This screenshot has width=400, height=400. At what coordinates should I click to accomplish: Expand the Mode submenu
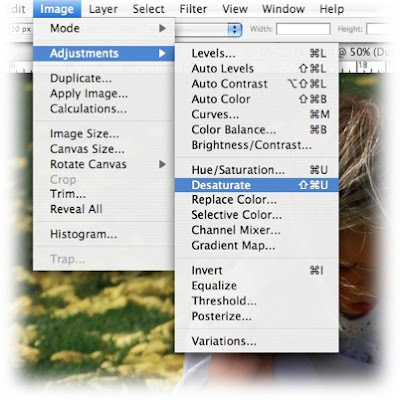[104, 28]
